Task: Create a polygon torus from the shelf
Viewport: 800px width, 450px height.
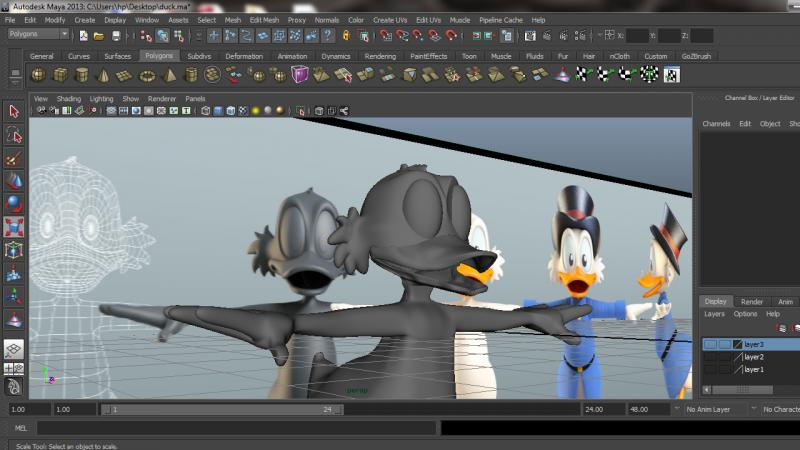Action: (x=147, y=76)
